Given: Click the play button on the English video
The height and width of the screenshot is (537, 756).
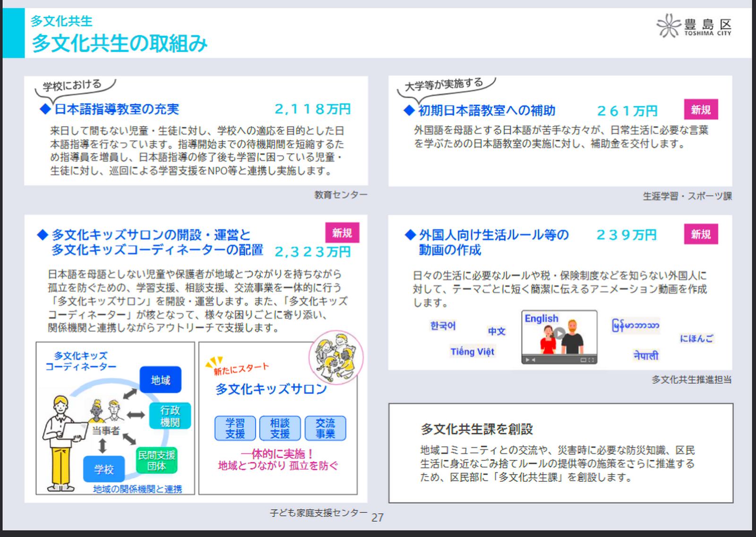Looking at the screenshot, I should coord(559,333).
